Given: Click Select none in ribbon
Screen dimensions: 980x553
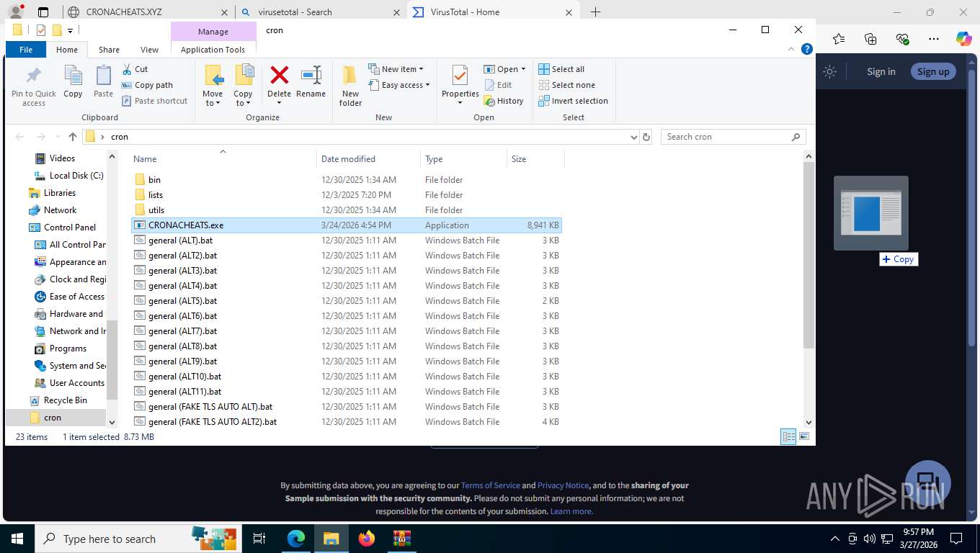Looking at the screenshot, I should point(566,85).
